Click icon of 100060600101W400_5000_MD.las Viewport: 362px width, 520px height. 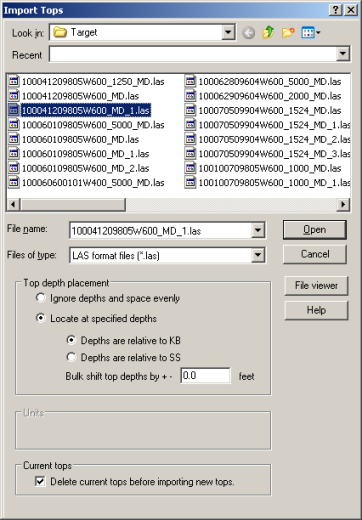tap(14, 182)
